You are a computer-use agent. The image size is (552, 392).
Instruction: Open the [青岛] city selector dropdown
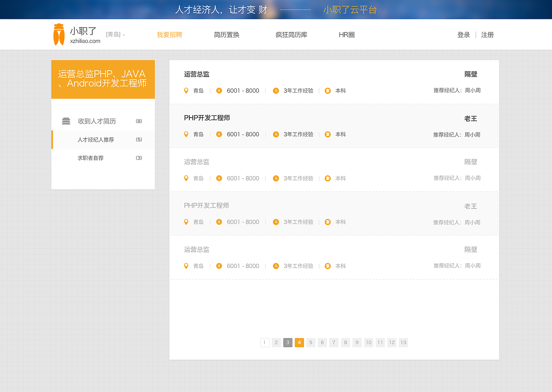pos(116,34)
